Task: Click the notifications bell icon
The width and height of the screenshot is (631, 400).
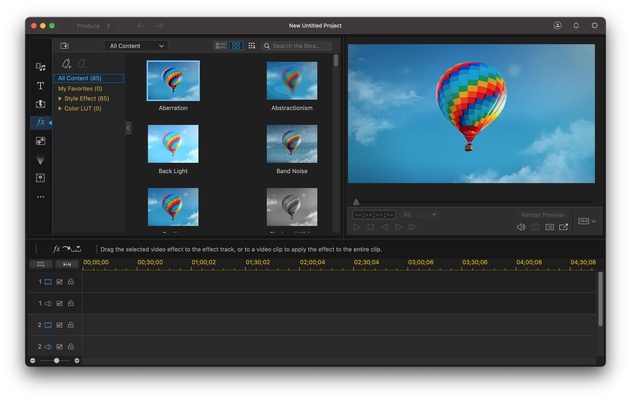Action: [576, 25]
